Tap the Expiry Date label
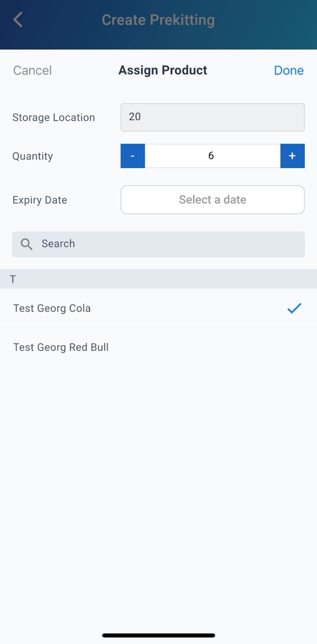This screenshot has width=317, height=644. (x=40, y=200)
